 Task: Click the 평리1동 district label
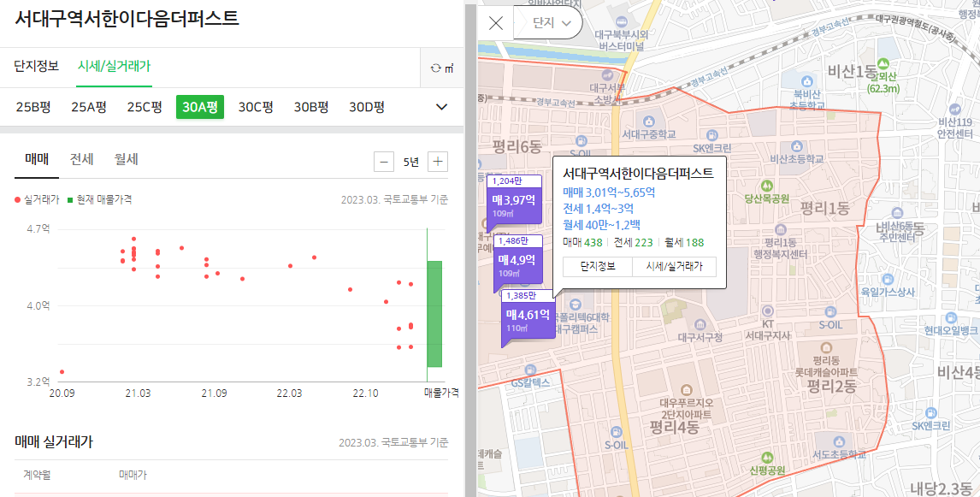(825, 209)
